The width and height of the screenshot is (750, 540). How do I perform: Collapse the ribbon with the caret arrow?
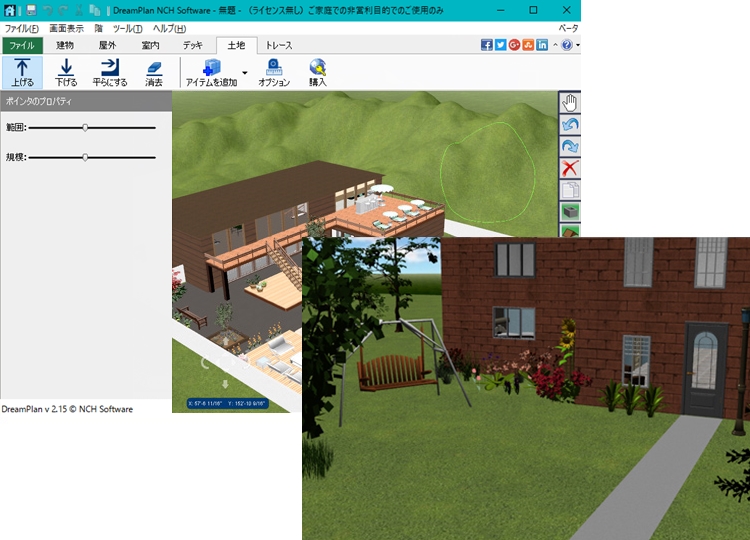click(x=555, y=45)
